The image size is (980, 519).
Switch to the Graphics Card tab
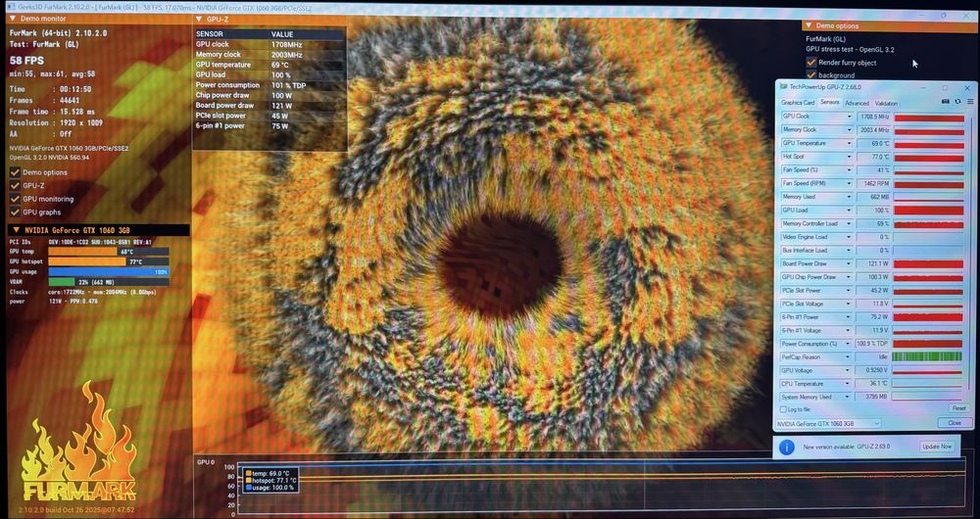click(x=798, y=103)
